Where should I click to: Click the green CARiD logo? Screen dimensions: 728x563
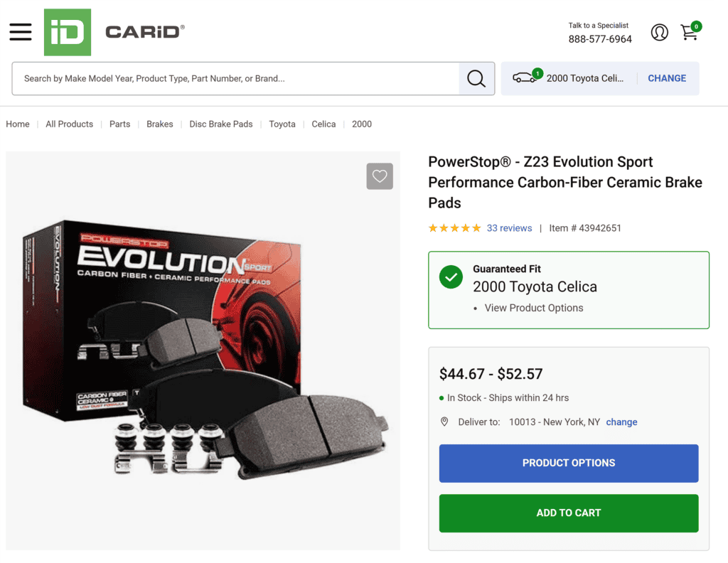point(68,32)
